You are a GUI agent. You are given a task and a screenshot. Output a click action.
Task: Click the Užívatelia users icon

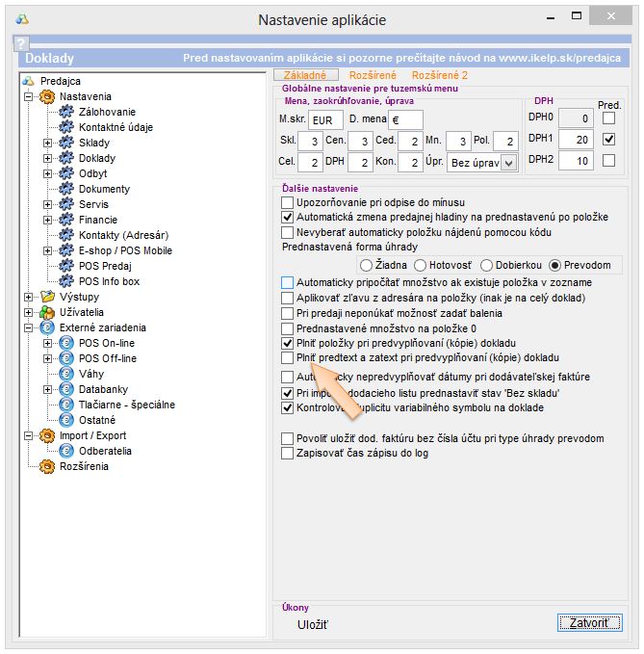(x=45, y=312)
